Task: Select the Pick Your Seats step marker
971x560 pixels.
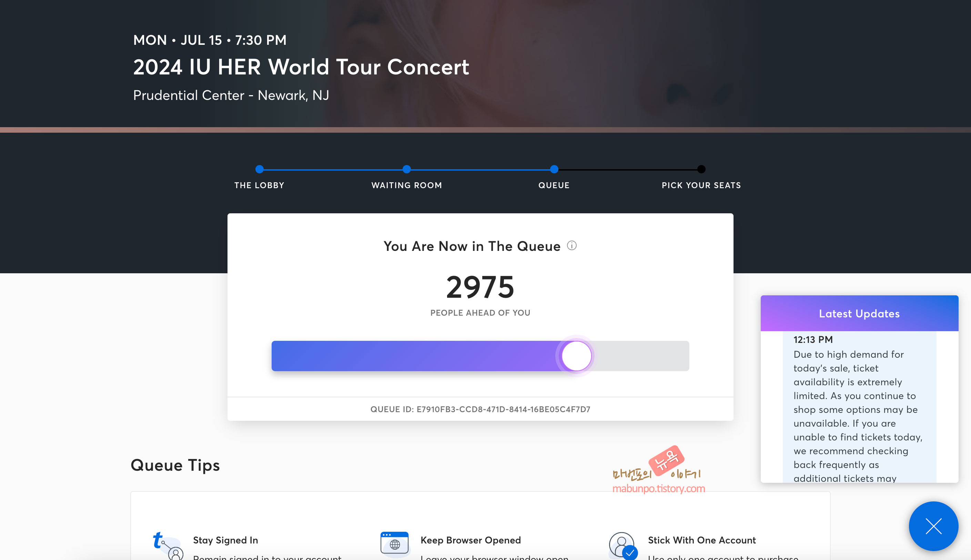Action: click(701, 169)
